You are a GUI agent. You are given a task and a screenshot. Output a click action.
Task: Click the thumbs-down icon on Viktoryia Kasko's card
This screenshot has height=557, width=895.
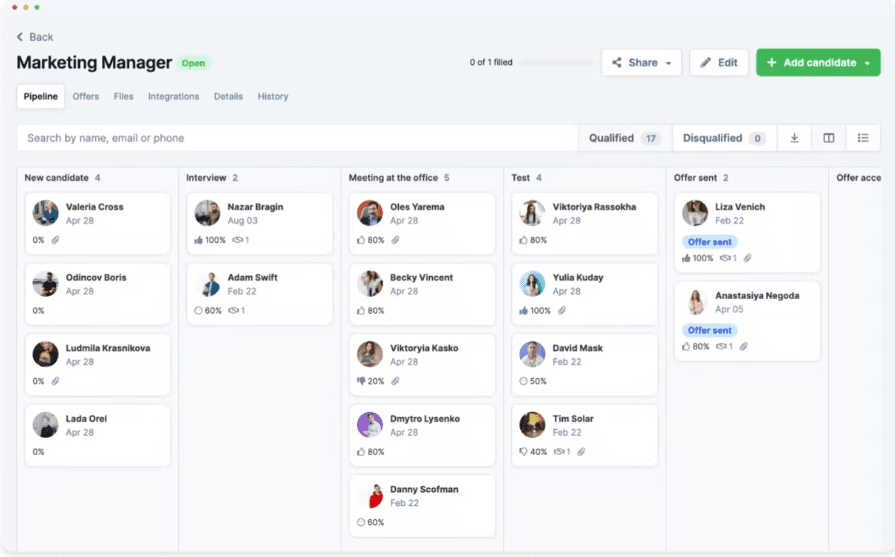pos(361,381)
